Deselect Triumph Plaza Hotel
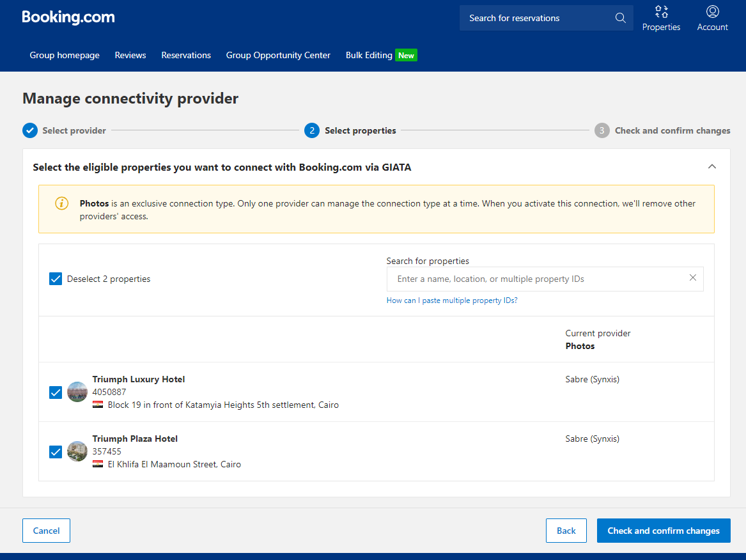The image size is (746, 560). 56,452
